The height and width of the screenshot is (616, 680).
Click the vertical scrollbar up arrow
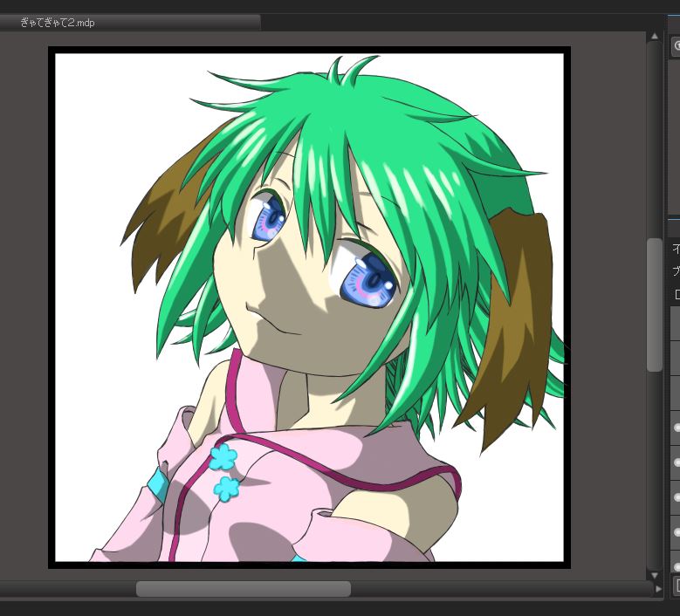click(x=655, y=37)
